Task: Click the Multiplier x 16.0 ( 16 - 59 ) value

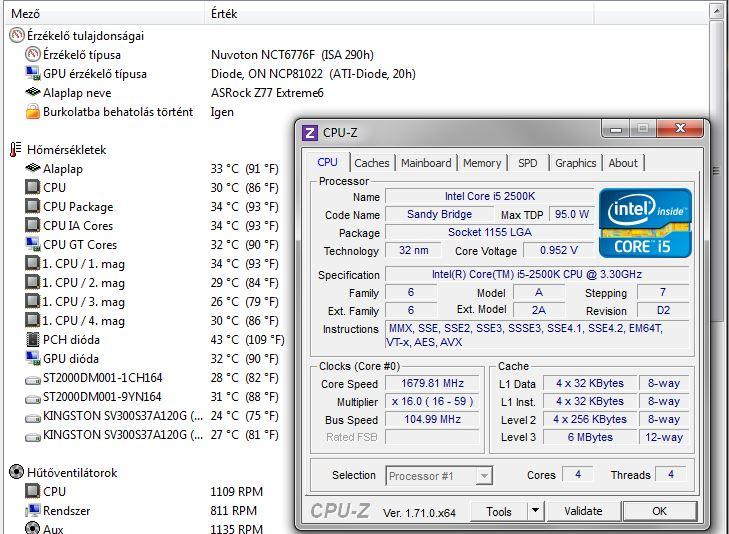Action: coord(432,402)
